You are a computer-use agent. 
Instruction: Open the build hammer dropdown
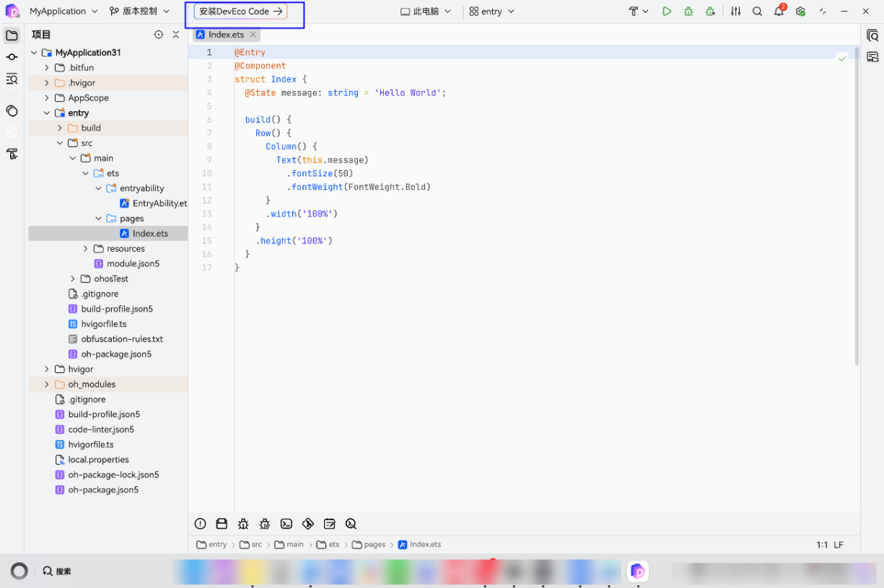[x=638, y=12]
